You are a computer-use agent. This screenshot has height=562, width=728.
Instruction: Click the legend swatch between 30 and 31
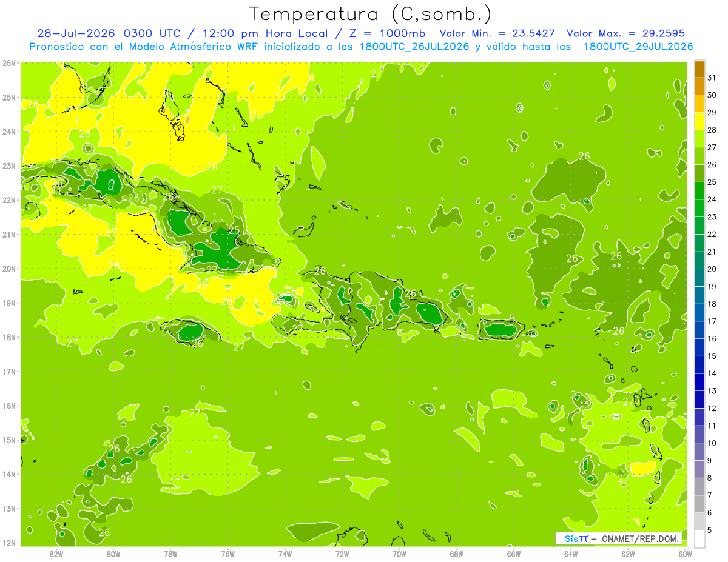click(699, 86)
